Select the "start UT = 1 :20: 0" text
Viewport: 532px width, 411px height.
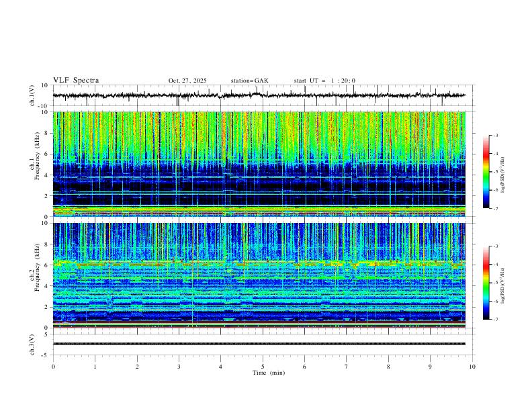tap(324, 81)
